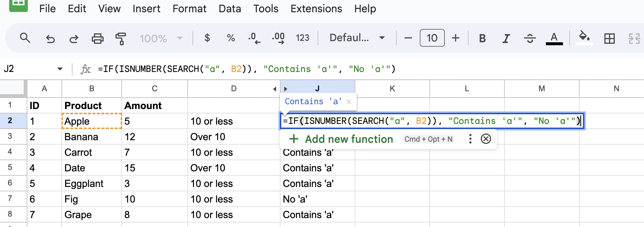Viewport: 644px width, 227px height.
Task: Open more number formats (123)
Action: pyautogui.click(x=302, y=38)
